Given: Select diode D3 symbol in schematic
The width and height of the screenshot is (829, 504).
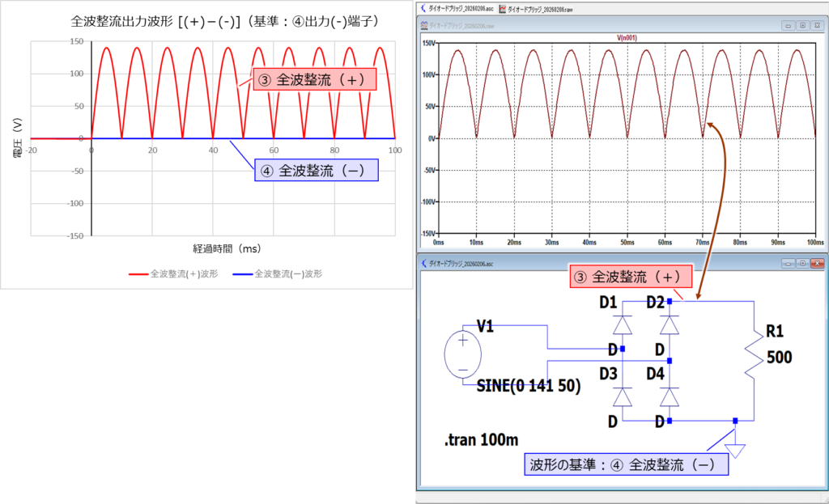Looking at the screenshot, I should click(x=623, y=396).
